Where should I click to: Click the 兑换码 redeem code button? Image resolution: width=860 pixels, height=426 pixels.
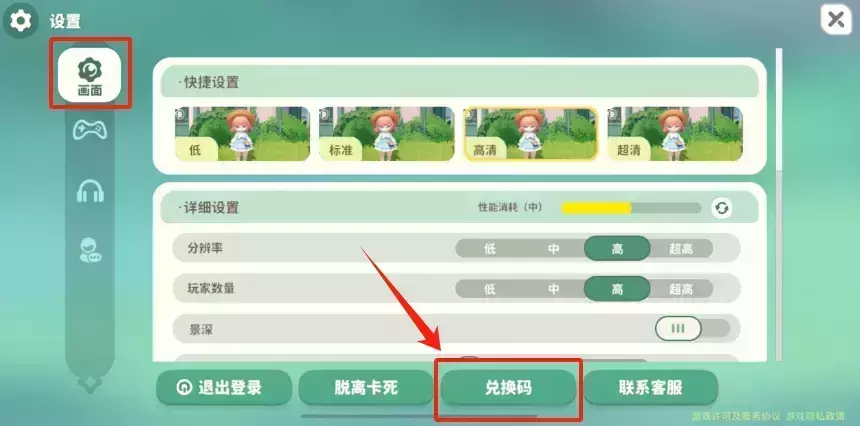(508, 388)
